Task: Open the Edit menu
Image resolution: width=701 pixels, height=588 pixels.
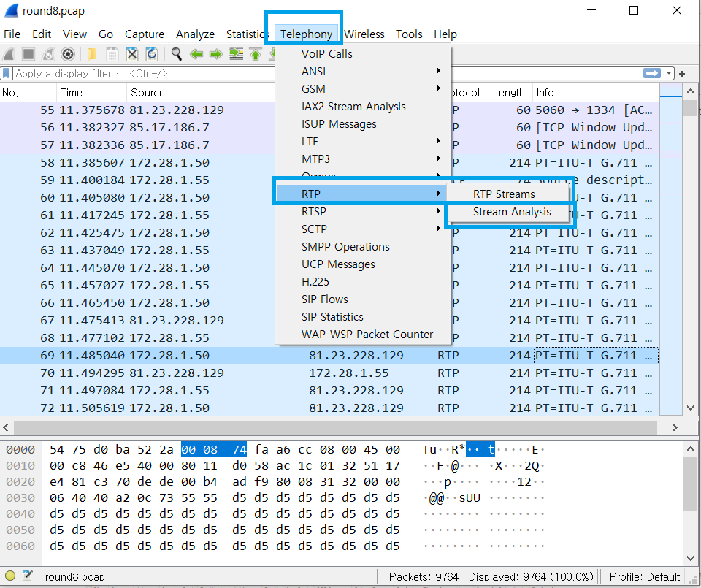Action: click(x=42, y=34)
